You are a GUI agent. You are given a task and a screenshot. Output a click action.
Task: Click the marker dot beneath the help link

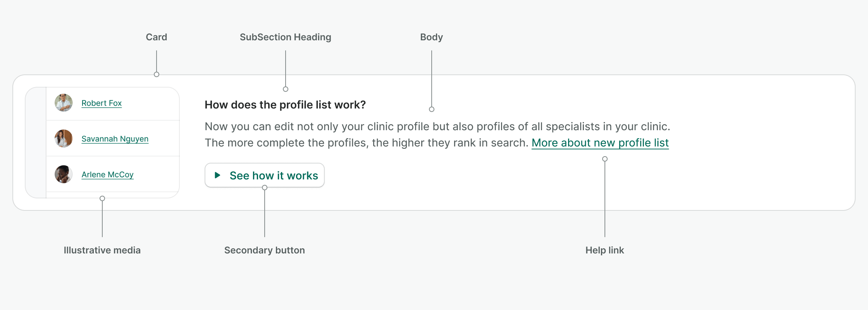coord(605,159)
